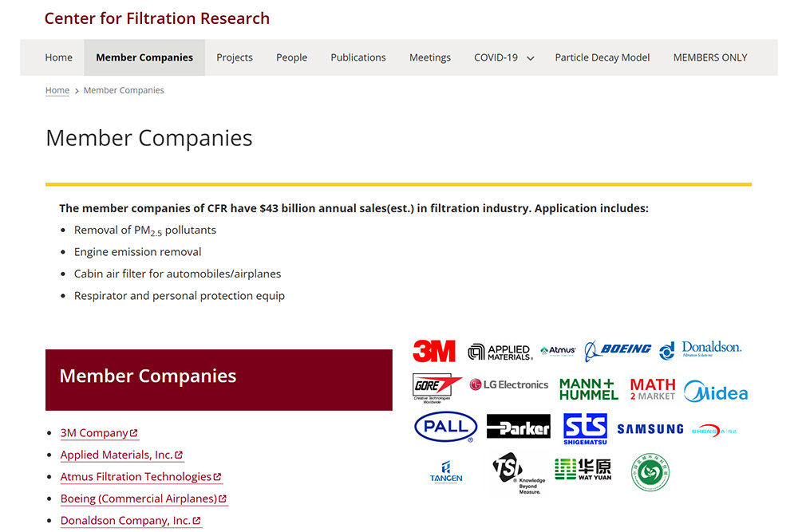Screen dimensions: 798x532
Task: Click the LG Electronics logo
Action: click(x=509, y=384)
